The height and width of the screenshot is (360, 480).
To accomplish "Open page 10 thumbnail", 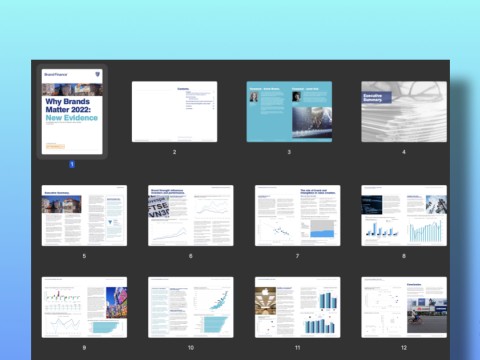I will [x=191, y=307].
